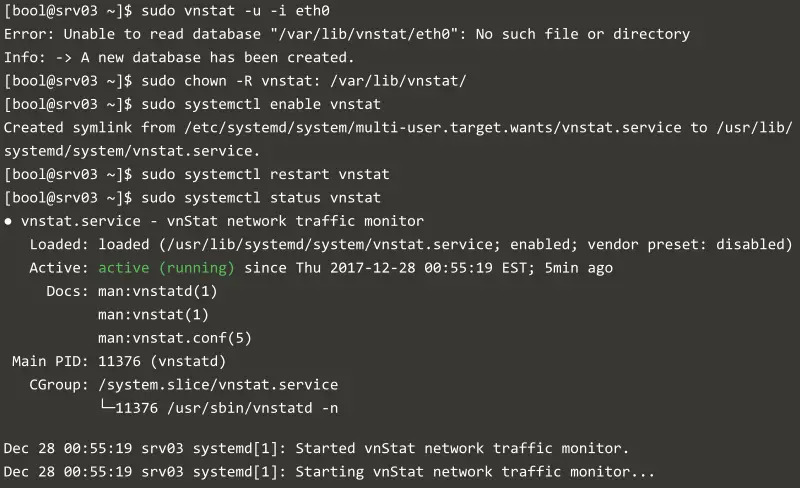Click the 'sudo systemctl restart vnstat' command
Image resolution: width=800 pixels, height=488 pixels.
coord(265,174)
